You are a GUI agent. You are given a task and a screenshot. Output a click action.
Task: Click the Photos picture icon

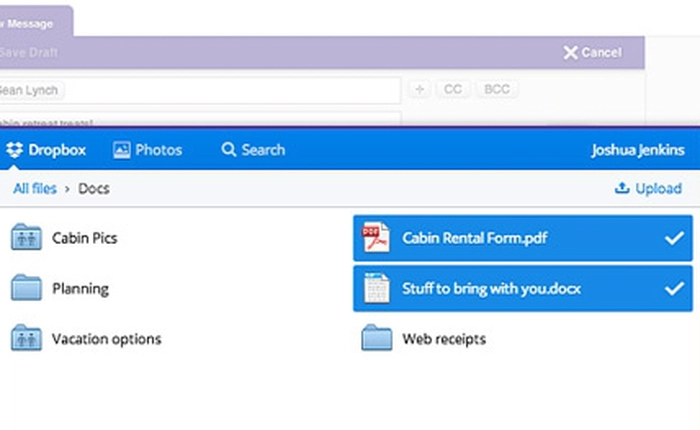(x=121, y=150)
